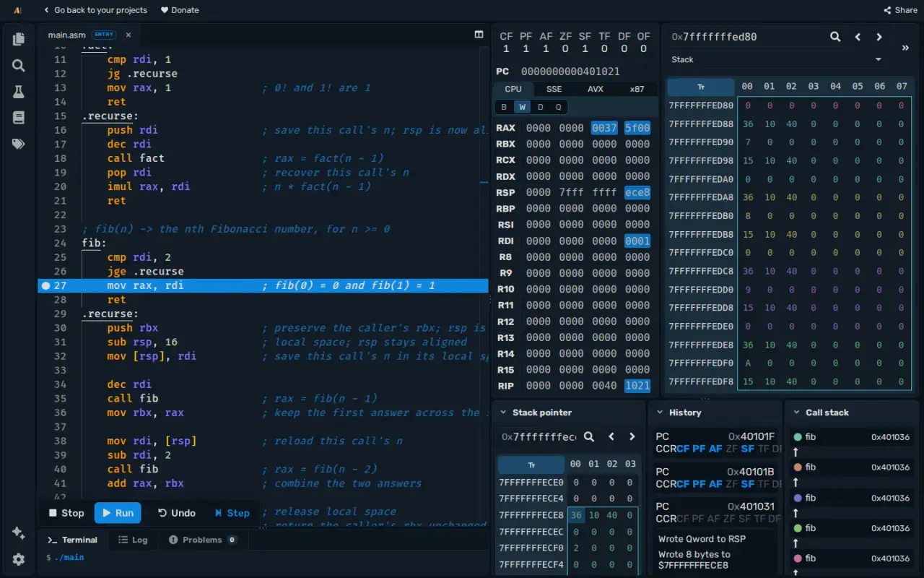Image resolution: width=924 pixels, height=578 pixels.
Task: Open the tags sidebar icon
Action: tap(19, 144)
